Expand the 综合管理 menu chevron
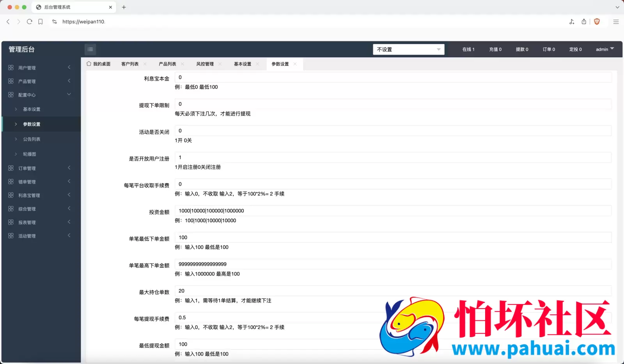 69,209
